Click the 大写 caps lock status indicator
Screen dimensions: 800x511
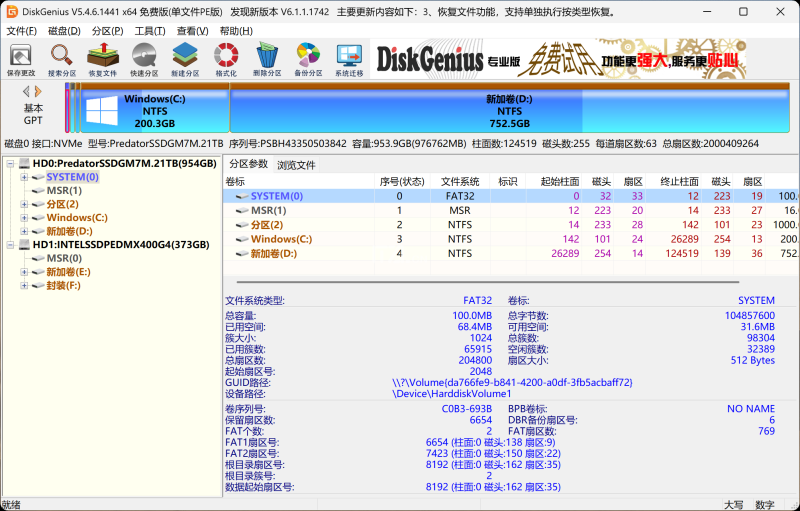[734, 505]
